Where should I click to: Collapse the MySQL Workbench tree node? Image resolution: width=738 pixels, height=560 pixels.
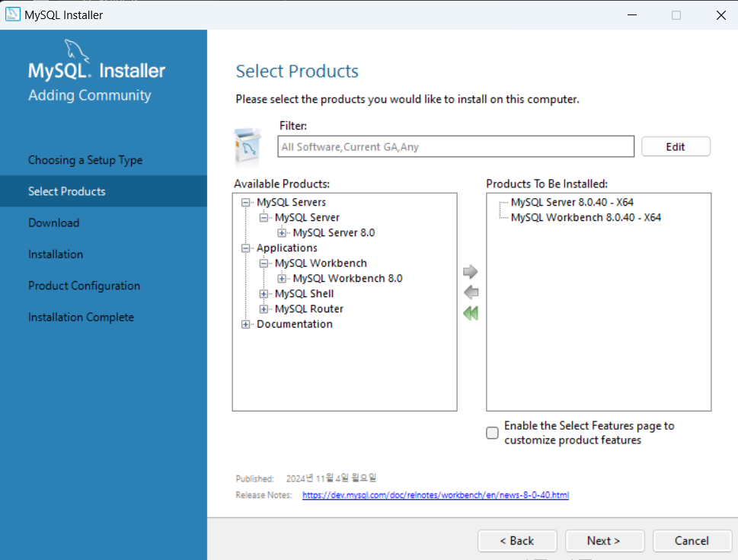[x=264, y=264]
